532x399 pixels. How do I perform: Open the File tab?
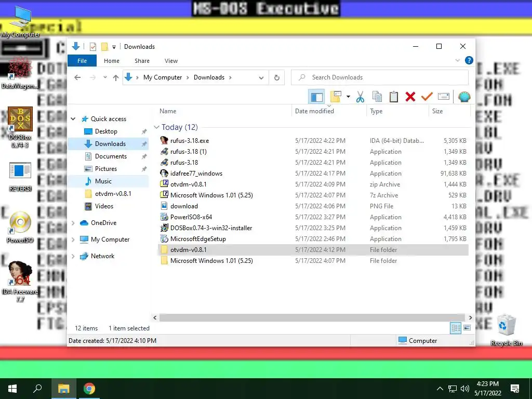[x=82, y=61]
